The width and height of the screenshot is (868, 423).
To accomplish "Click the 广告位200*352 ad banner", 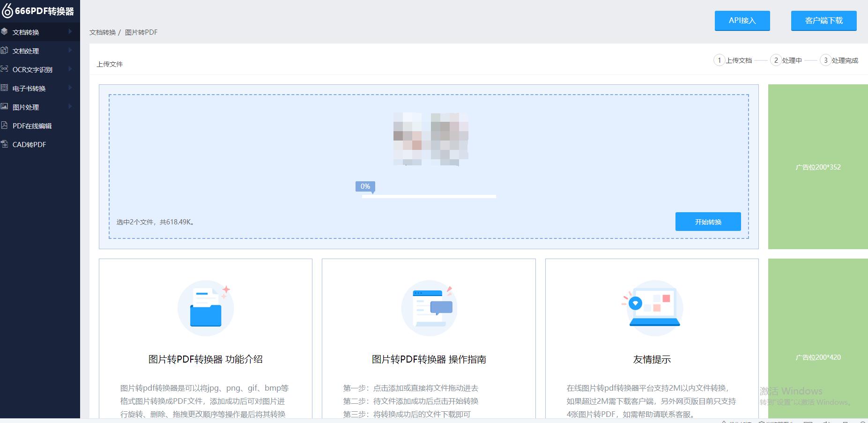I will click(x=817, y=167).
